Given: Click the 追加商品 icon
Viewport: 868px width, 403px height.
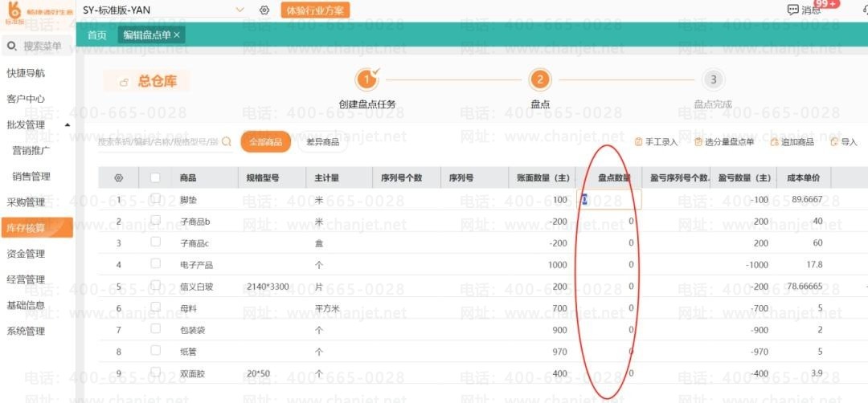Looking at the screenshot, I should click(775, 142).
